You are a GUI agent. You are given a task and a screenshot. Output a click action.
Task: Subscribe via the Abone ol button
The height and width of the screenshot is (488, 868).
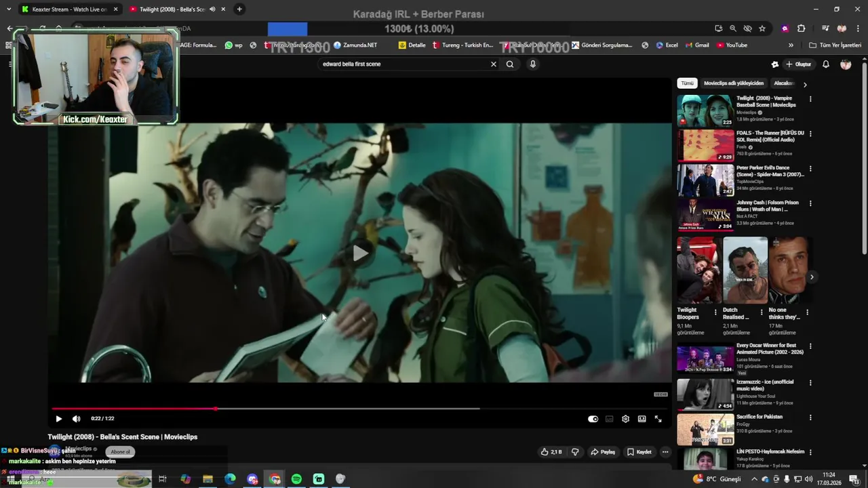pos(120,452)
